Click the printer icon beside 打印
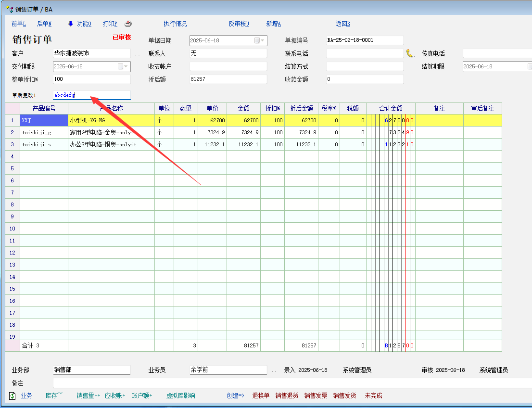532x408 pixels. point(128,24)
